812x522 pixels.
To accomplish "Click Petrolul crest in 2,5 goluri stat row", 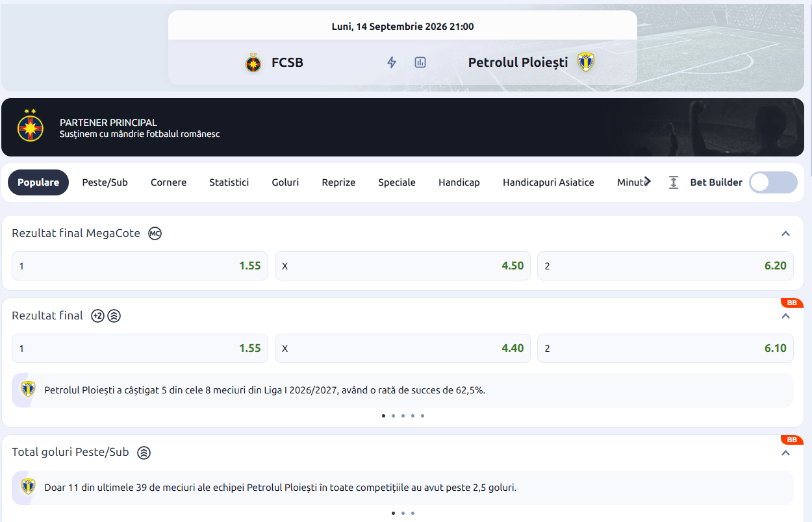I will pyautogui.click(x=28, y=487).
